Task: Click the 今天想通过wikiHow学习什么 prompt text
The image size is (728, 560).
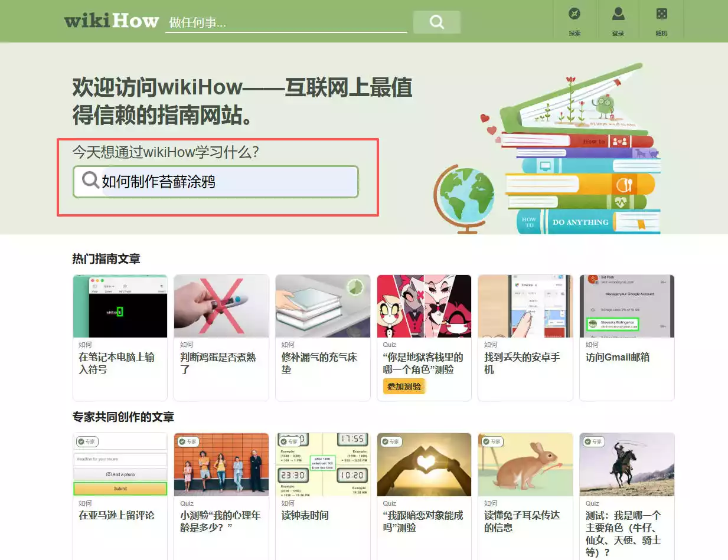Action: point(166,152)
